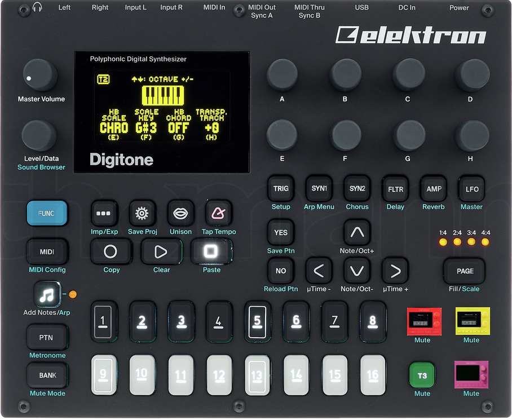Screen dimensions: 512x420
Task: Tap the MIDI Config button
Action: pyautogui.click(x=47, y=251)
